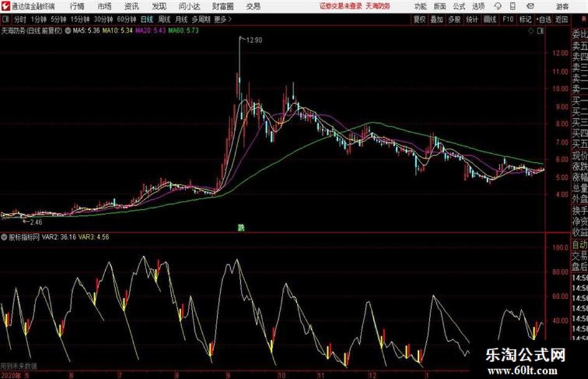Click the month 9 marker on the time axis

pos(228,375)
